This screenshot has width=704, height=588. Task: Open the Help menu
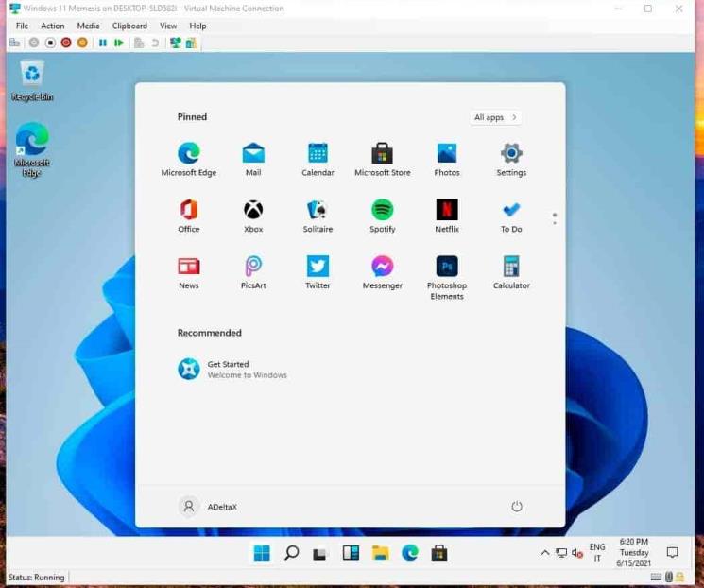point(197,26)
